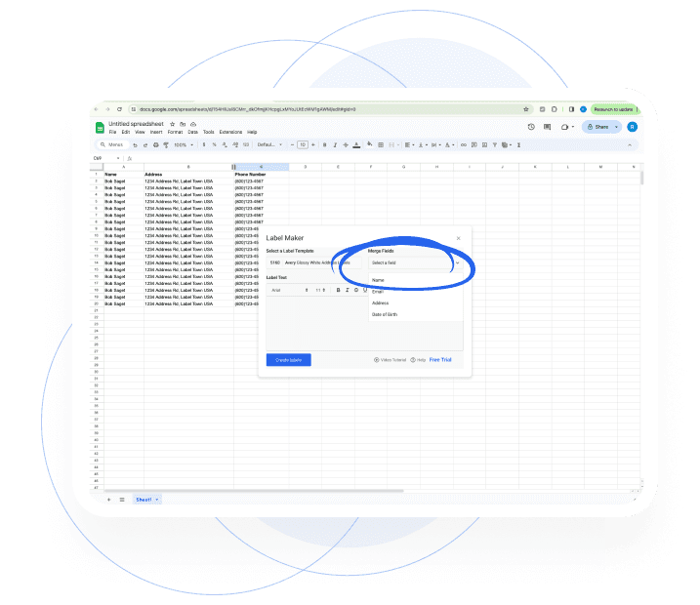Open the Free Trial link
This screenshot has width=700, height=605.
point(440,360)
